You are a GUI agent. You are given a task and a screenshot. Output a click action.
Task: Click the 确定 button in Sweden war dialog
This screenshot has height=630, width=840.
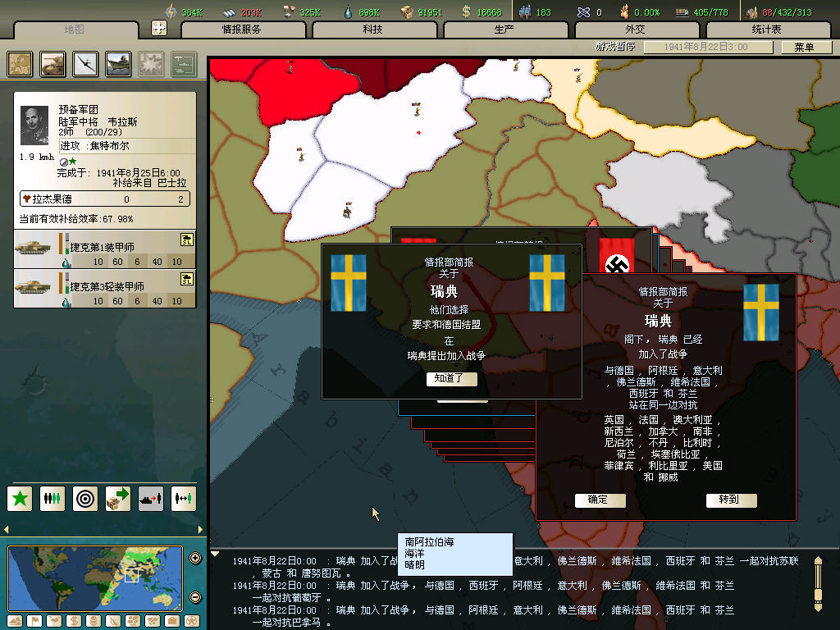[600, 500]
